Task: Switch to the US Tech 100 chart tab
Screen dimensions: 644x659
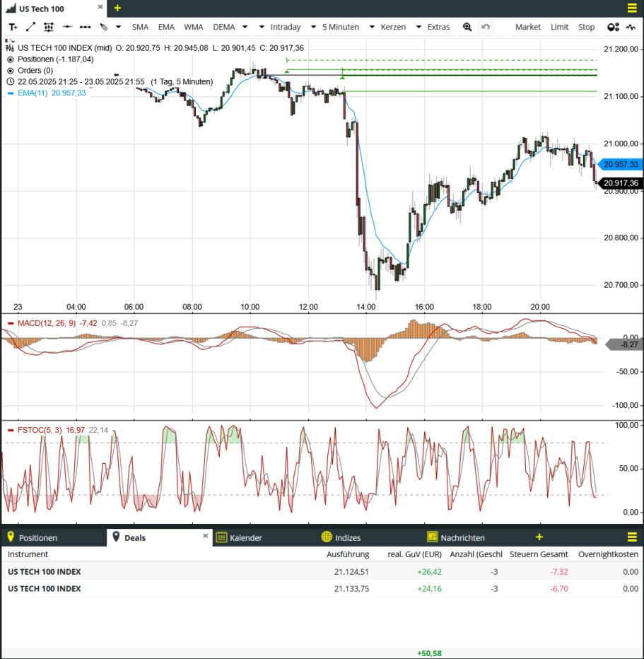Action: [x=54, y=8]
